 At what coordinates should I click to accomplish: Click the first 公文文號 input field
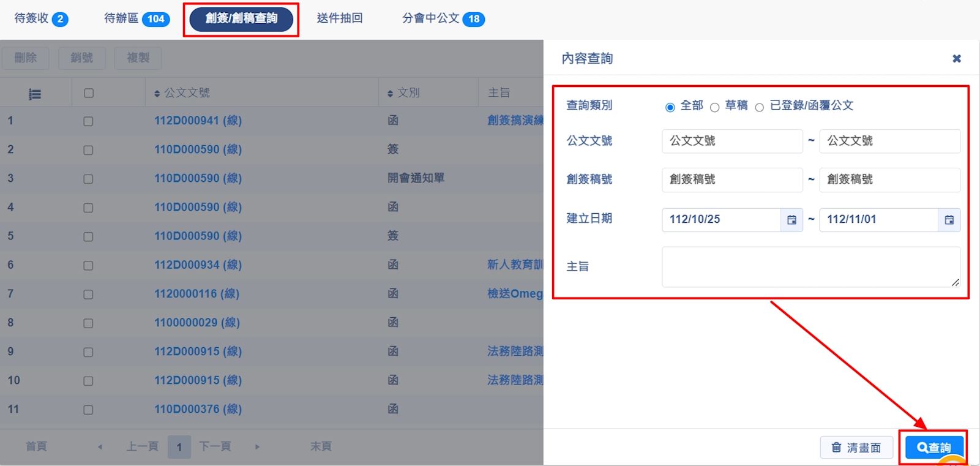coord(731,141)
